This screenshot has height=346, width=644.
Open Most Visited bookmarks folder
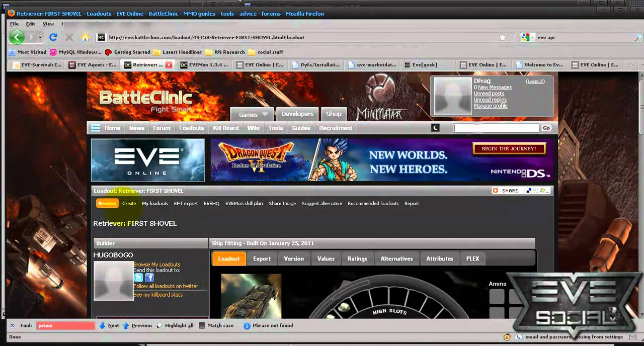[28, 52]
